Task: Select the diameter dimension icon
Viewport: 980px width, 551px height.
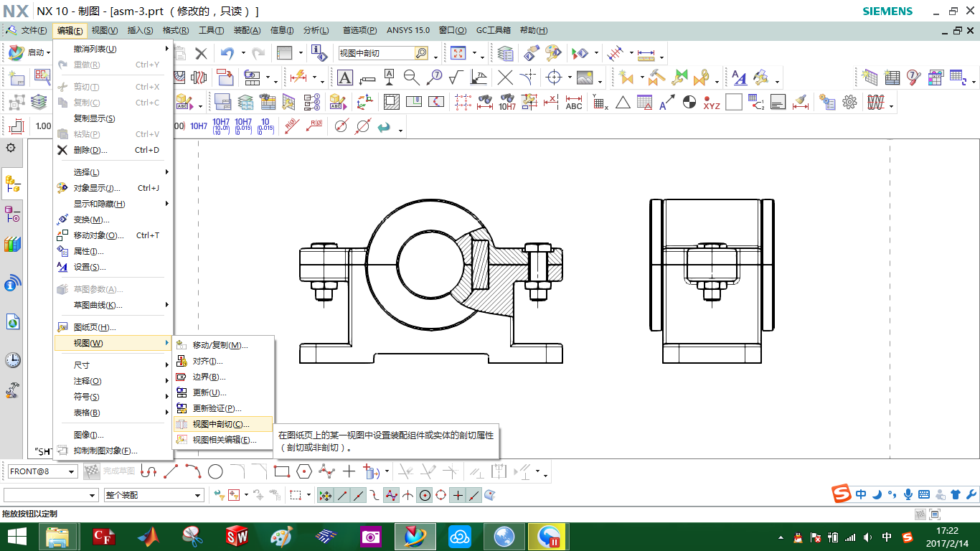Action: [341, 126]
